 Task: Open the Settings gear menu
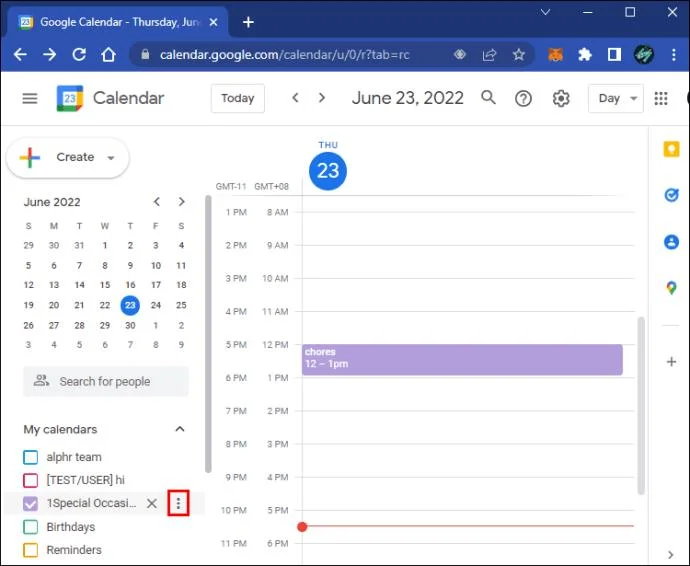click(561, 98)
